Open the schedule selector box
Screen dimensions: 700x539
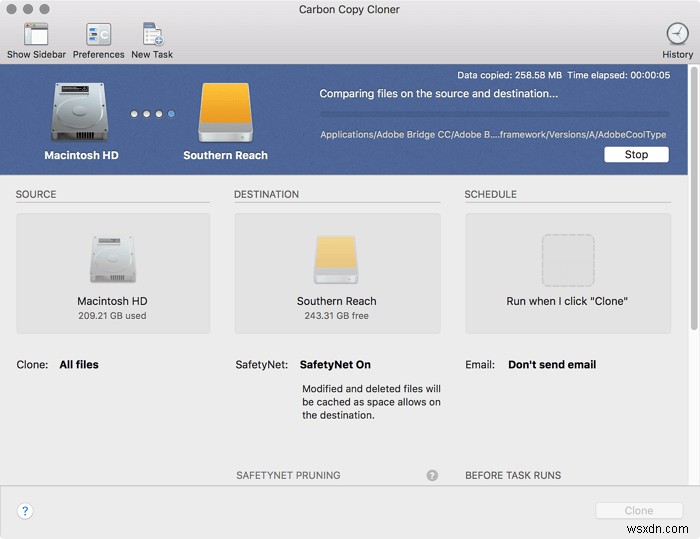568,273
